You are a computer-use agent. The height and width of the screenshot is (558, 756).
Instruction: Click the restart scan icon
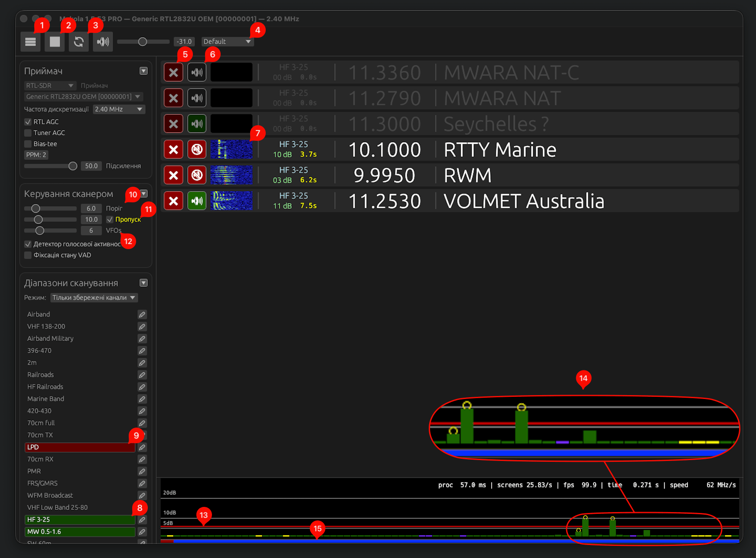[78, 41]
